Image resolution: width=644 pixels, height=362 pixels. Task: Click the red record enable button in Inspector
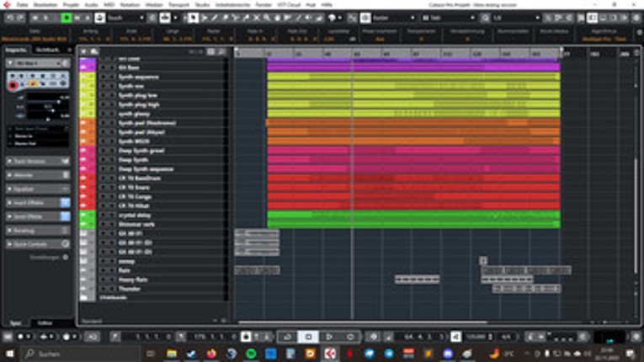[13, 84]
